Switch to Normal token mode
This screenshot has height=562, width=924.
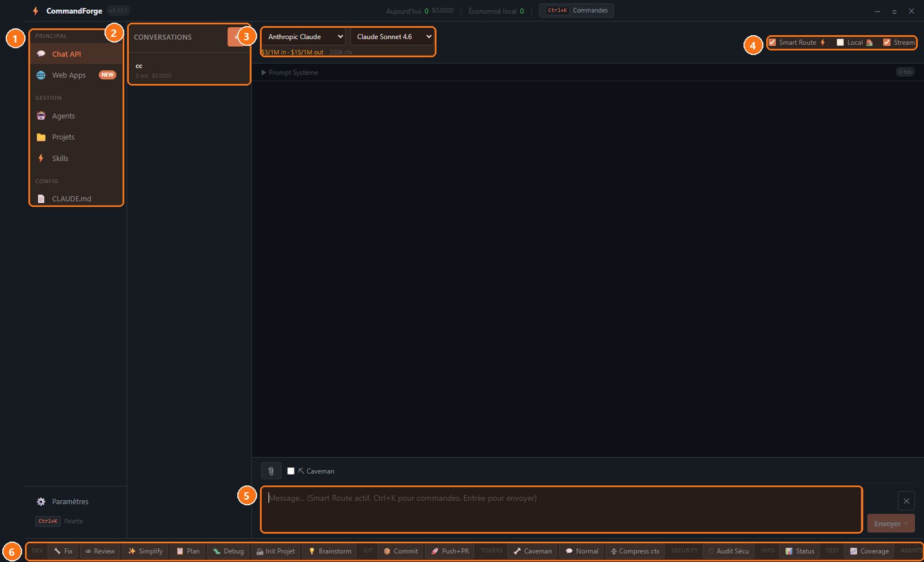click(x=582, y=551)
